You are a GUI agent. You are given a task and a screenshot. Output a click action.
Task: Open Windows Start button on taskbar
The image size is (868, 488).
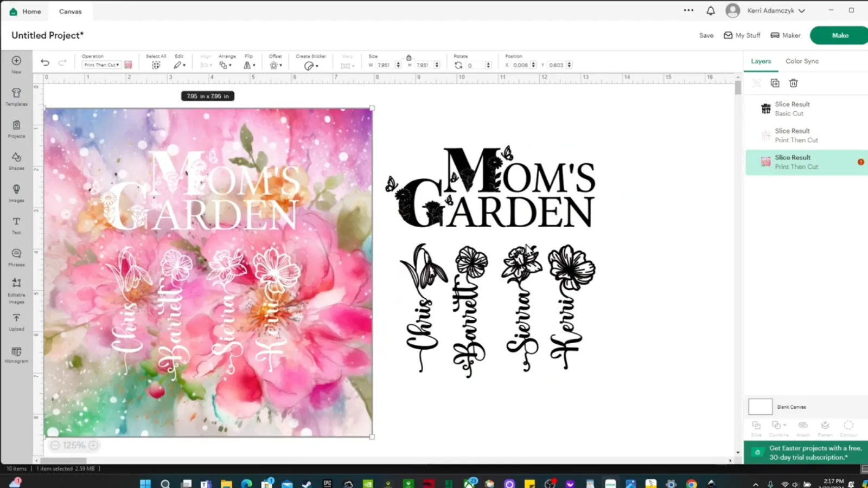click(x=145, y=484)
